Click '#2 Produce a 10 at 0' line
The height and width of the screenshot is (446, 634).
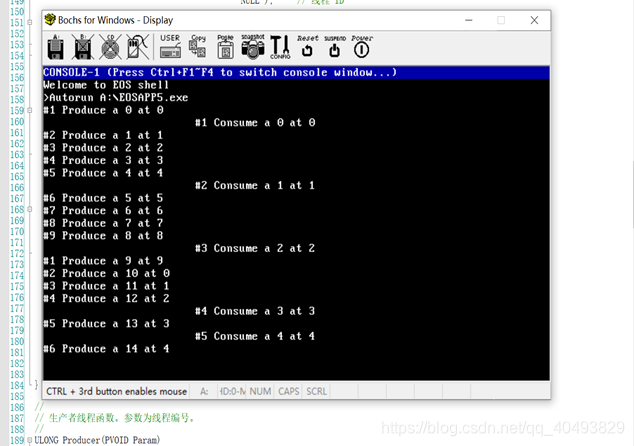click(x=106, y=273)
